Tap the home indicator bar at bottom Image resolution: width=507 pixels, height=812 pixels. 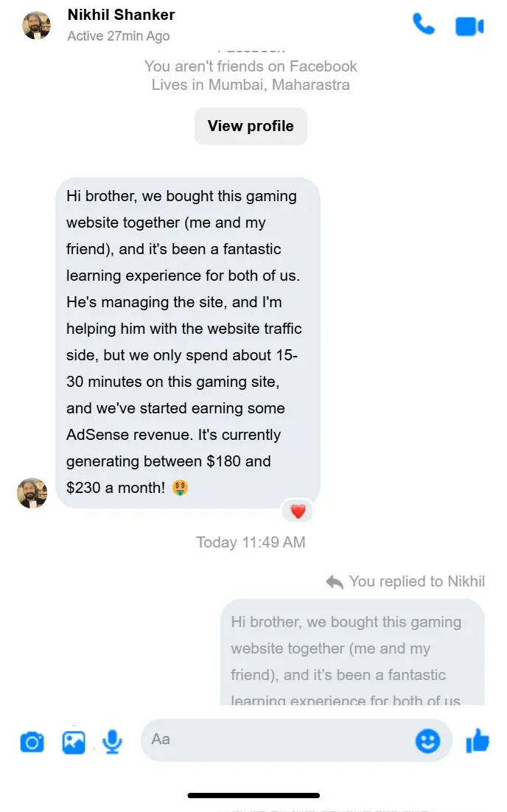(x=253, y=796)
